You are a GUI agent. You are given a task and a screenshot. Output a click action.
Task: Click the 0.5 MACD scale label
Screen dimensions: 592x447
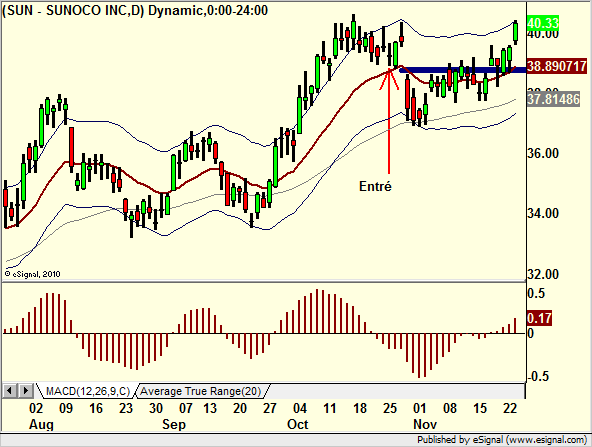[x=536, y=293]
